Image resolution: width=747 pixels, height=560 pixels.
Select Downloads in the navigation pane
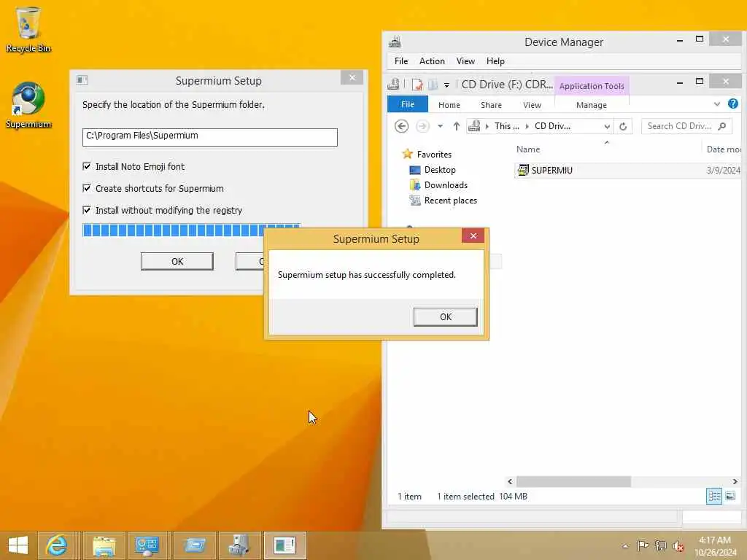point(446,184)
